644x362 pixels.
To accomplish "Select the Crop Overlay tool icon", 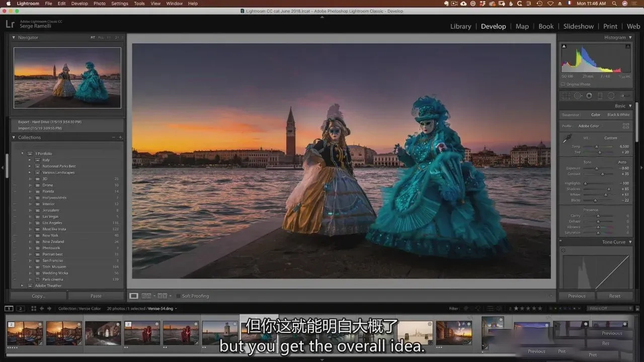I will coord(566,96).
